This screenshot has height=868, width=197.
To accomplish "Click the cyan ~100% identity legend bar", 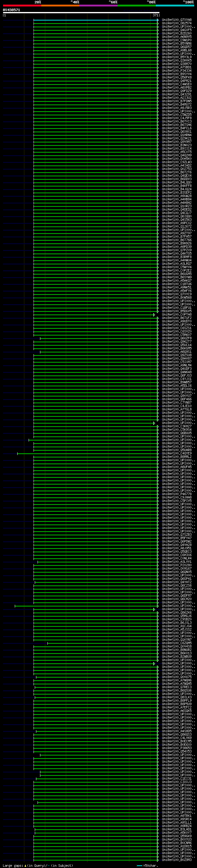I will coord(175,6).
